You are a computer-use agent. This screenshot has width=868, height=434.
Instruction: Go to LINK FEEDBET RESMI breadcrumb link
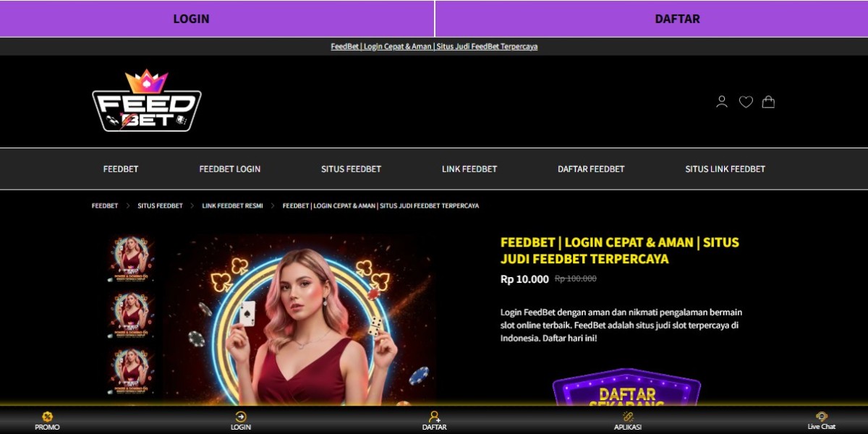tap(233, 206)
